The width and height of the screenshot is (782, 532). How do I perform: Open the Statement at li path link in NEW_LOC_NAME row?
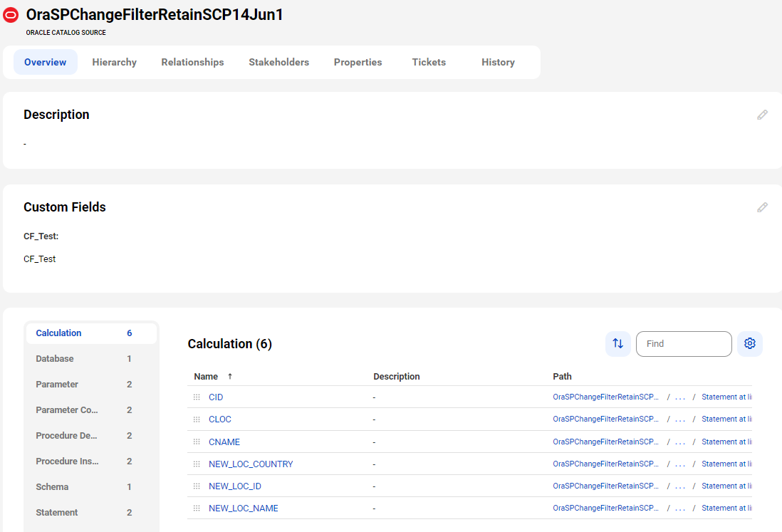coord(726,508)
